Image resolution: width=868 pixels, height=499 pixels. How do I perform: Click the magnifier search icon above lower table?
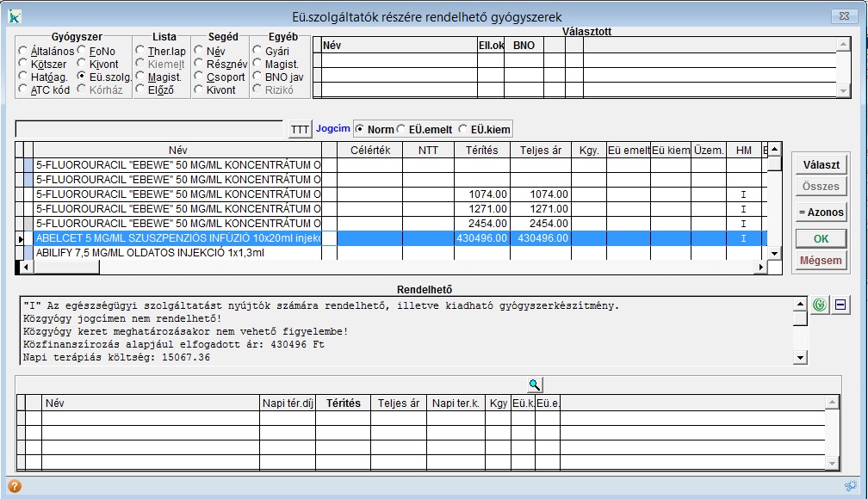coord(534,385)
